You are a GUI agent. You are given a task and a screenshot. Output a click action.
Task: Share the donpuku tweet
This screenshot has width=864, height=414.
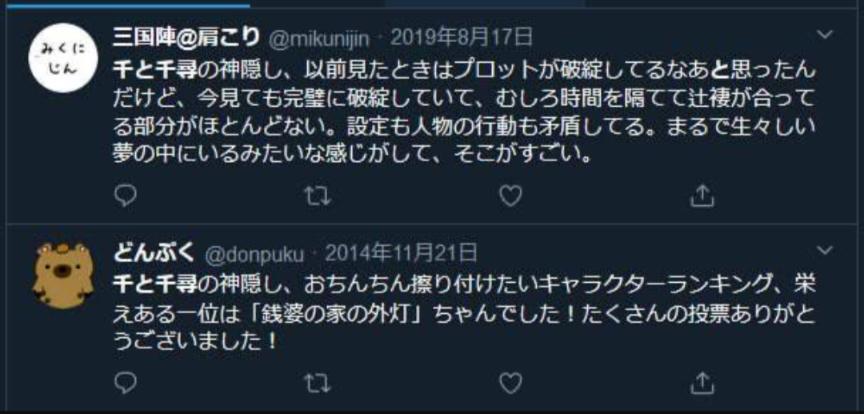pyautogui.click(x=703, y=382)
